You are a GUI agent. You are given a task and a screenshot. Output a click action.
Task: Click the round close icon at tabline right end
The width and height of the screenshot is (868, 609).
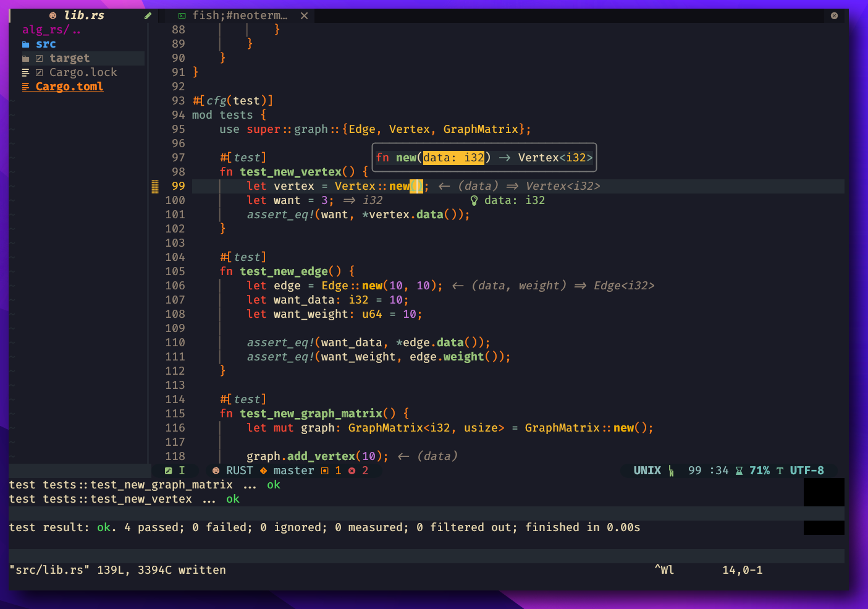coord(834,15)
